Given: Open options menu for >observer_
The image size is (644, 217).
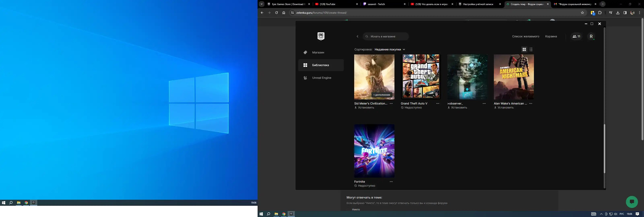Looking at the screenshot, I should [x=484, y=104].
